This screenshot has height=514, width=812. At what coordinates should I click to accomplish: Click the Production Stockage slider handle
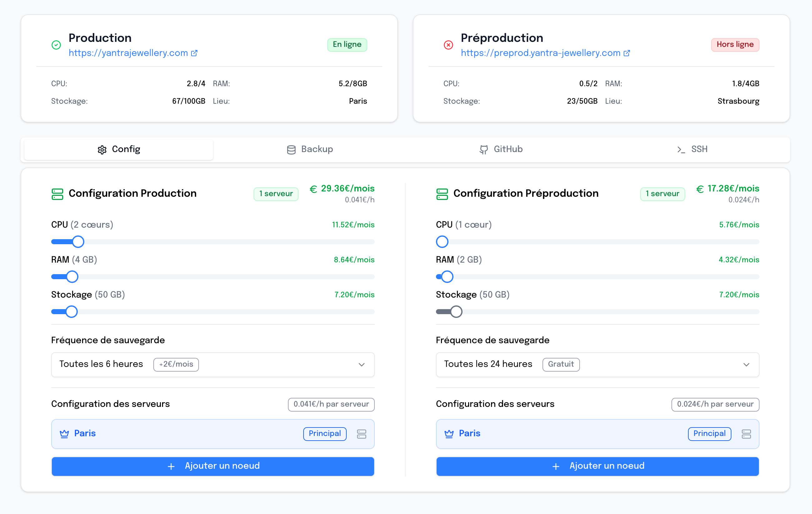[x=72, y=312]
